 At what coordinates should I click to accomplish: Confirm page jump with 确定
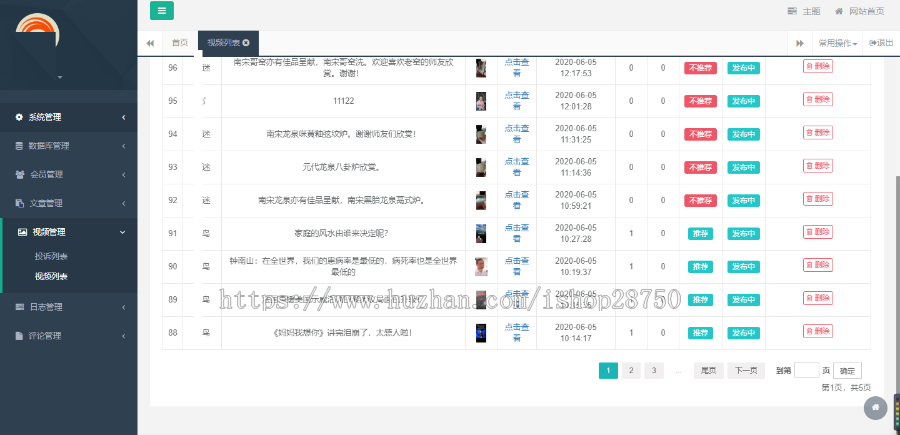pyautogui.click(x=847, y=371)
